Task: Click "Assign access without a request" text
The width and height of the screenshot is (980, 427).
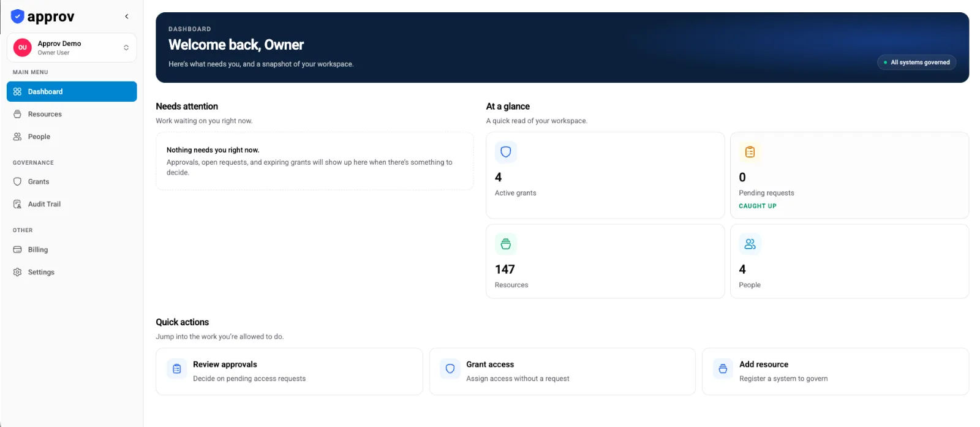Action: [x=518, y=379]
